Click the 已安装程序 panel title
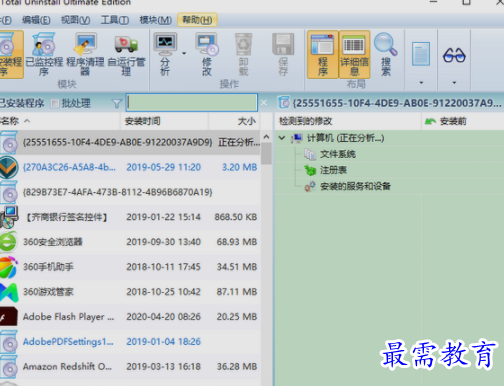 (21, 103)
